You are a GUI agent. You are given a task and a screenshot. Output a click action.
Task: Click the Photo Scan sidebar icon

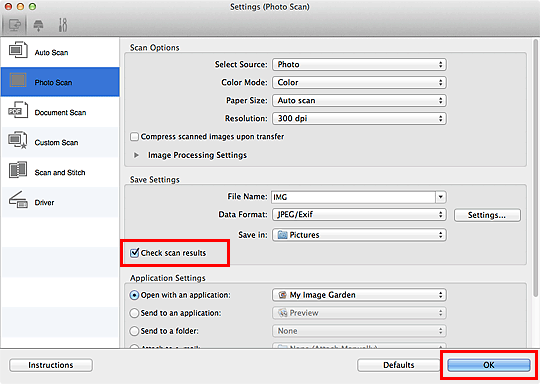pyautogui.click(x=17, y=80)
